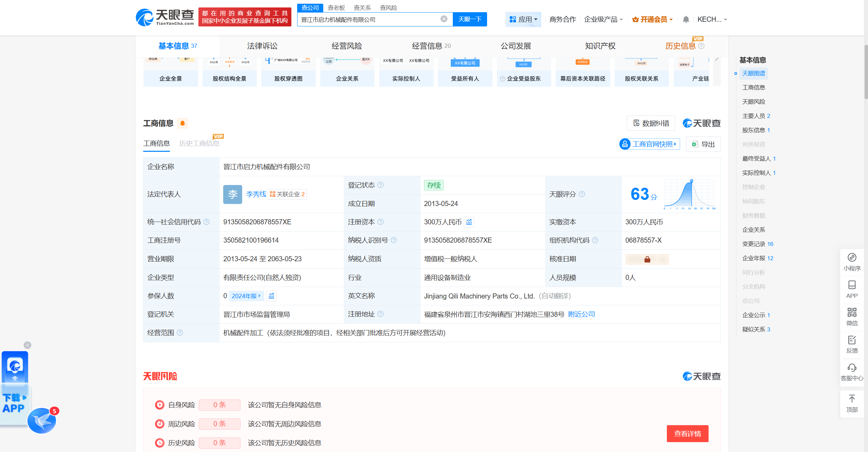Click the notification bell in header

(686, 19)
